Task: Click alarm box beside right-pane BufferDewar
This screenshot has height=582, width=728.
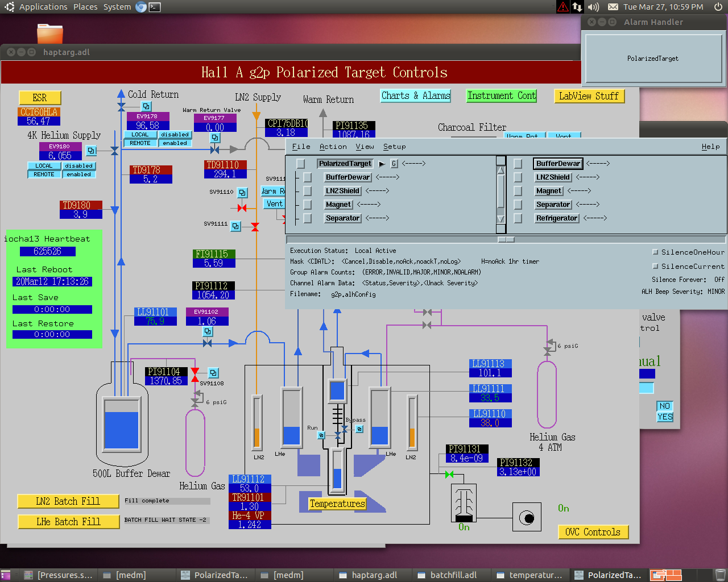Action: click(x=518, y=164)
